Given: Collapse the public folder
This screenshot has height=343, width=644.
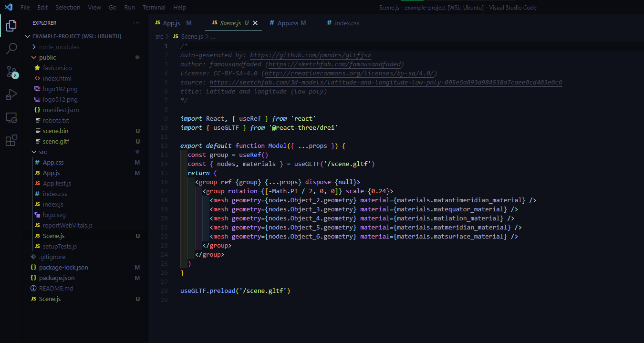Looking at the screenshot, I should [x=34, y=57].
